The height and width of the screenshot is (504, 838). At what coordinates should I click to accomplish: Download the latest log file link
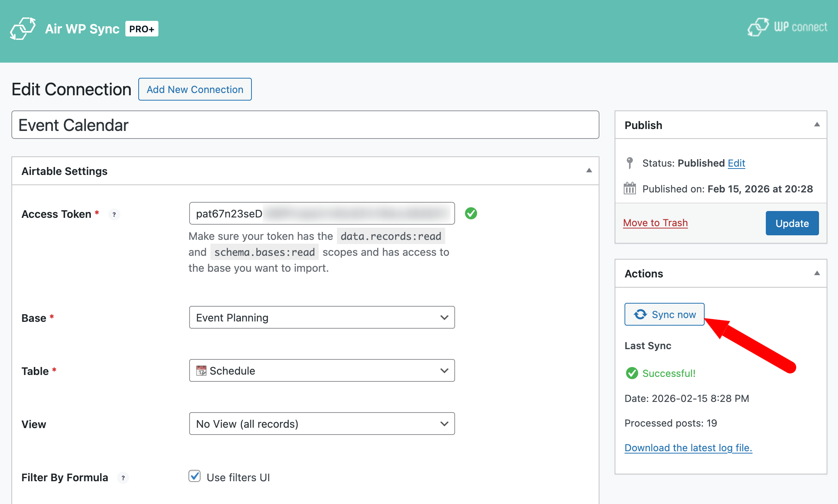pos(688,448)
